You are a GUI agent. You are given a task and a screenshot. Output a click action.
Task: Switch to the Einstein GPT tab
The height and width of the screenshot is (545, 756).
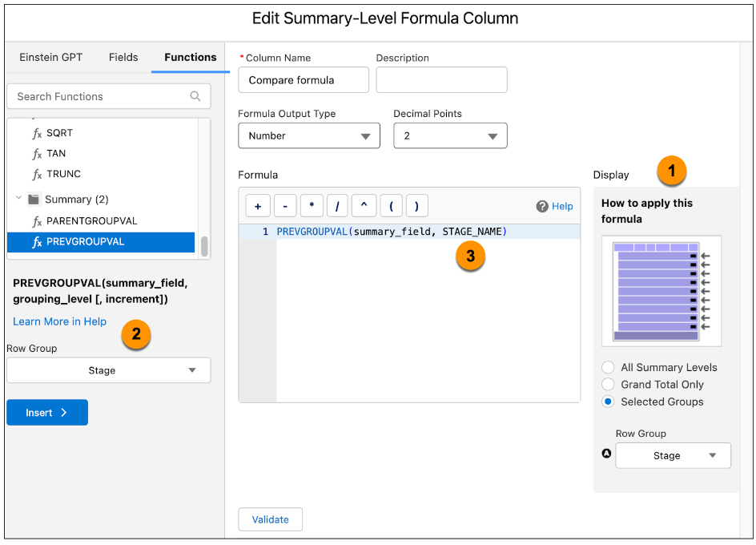(50, 57)
